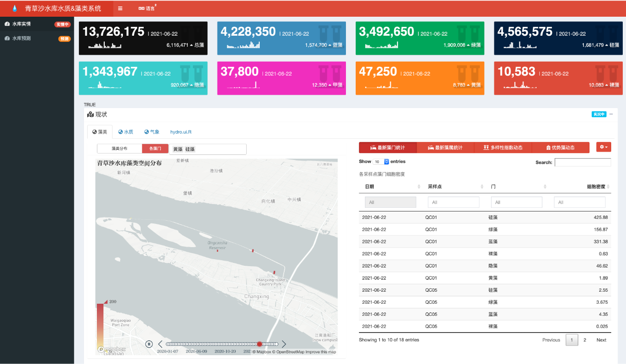The height and width of the screenshot is (364, 626).
Task: Select the 各藻门 view toggle
Action: pyautogui.click(x=155, y=149)
